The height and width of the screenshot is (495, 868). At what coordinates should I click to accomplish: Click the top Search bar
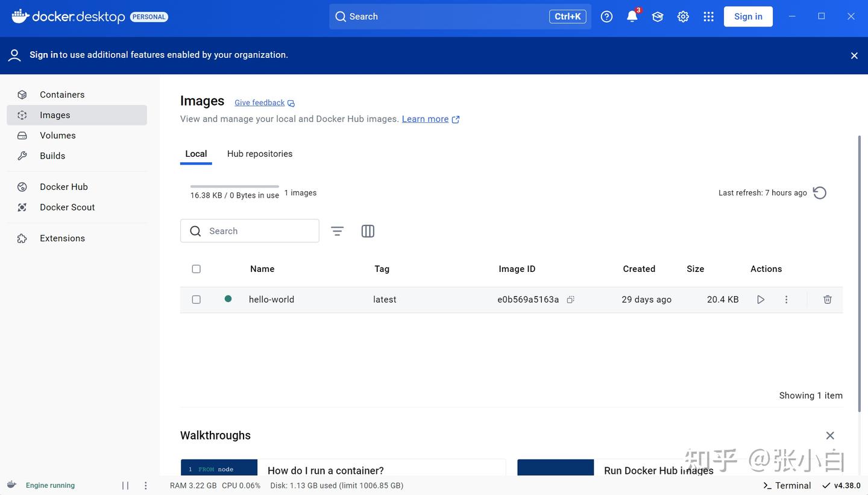click(x=460, y=17)
